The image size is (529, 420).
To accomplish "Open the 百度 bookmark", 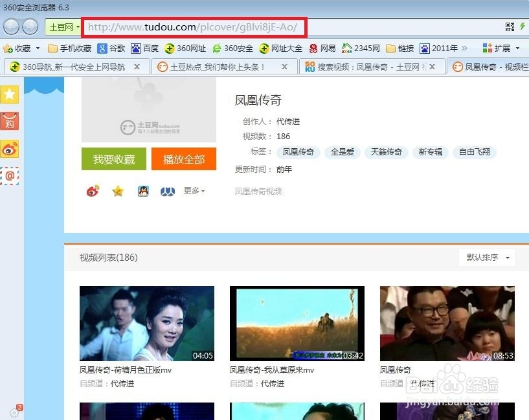I will (145, 49).
